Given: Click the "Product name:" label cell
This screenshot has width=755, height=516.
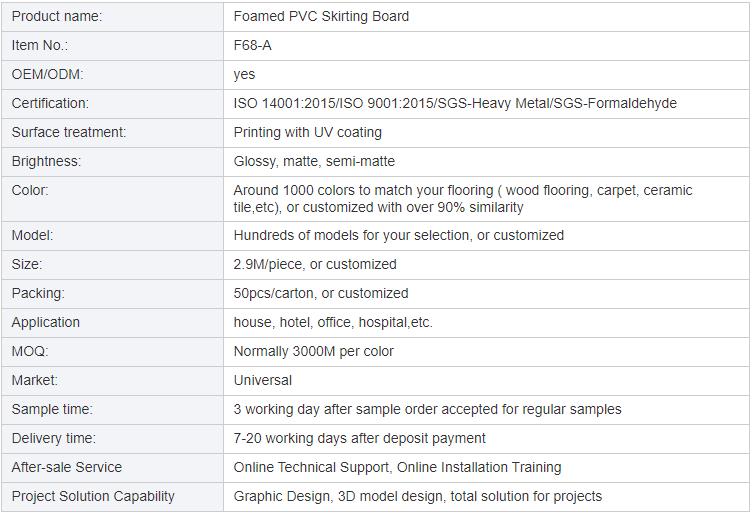Looking at the screenshot, I should pyautogui.click(x=57, y=16).
